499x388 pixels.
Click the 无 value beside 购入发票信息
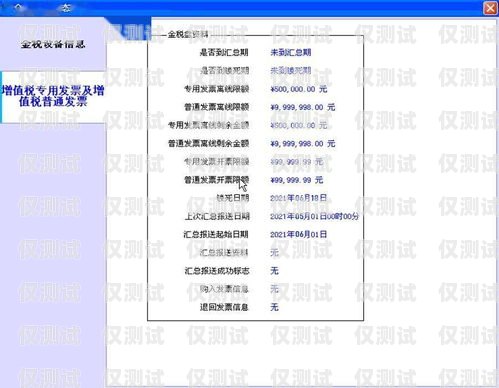(274, 289)
